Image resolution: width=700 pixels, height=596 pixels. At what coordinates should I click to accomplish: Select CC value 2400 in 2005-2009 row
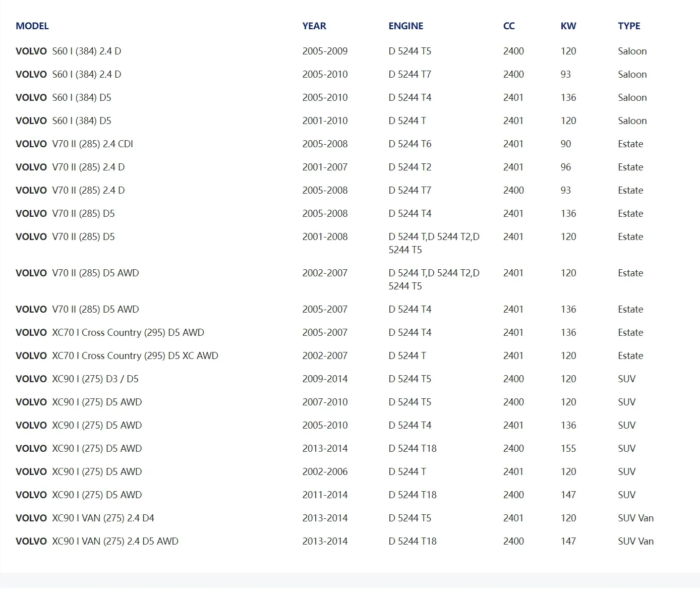tap(513, 51)
